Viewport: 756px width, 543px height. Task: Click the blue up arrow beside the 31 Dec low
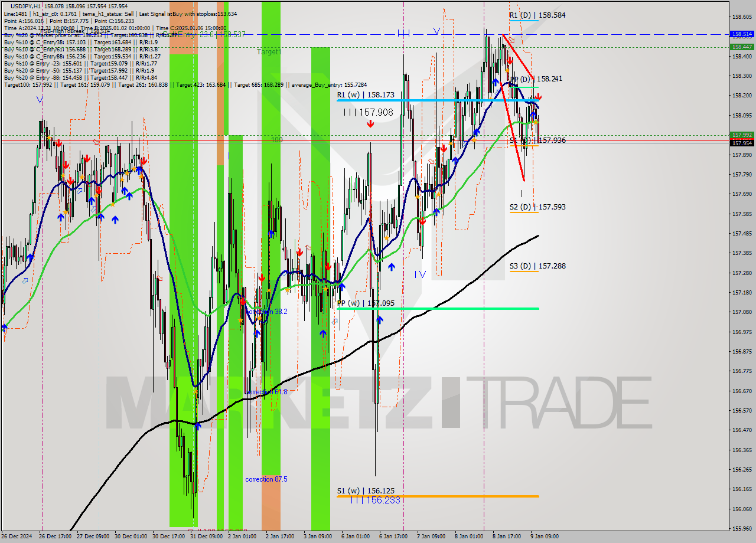[198, 426]
